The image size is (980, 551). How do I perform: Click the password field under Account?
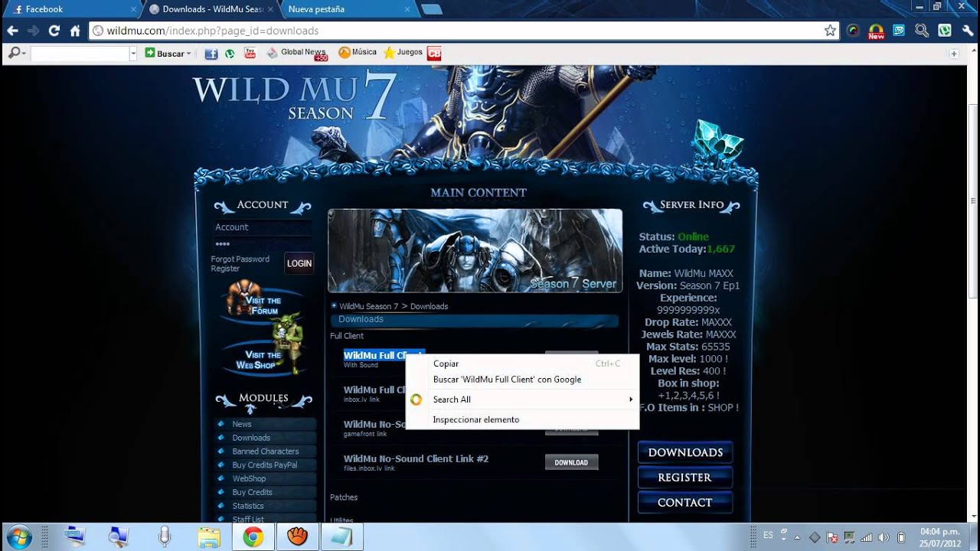262,243
